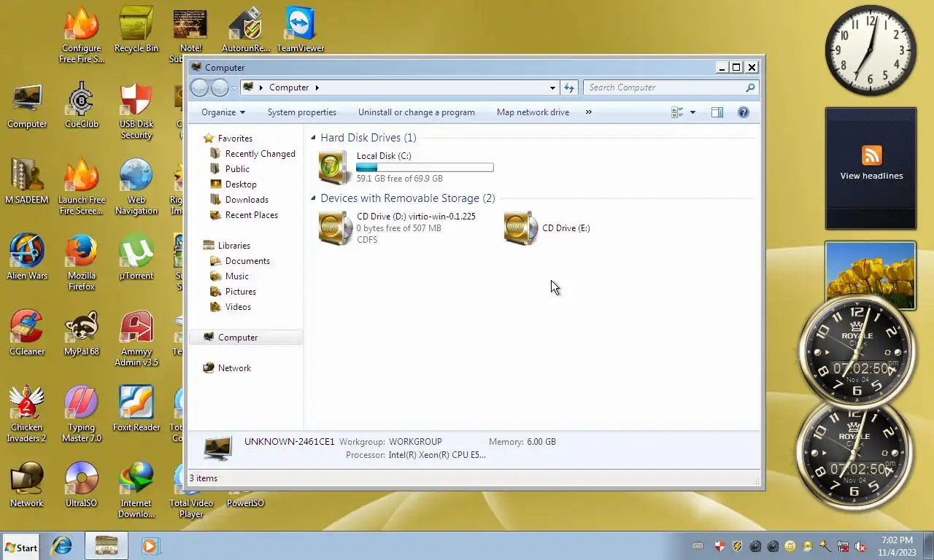This screenshot has height=560, width=934.
Task: Change view using the view icon button
Action: [x=677, y=112]
